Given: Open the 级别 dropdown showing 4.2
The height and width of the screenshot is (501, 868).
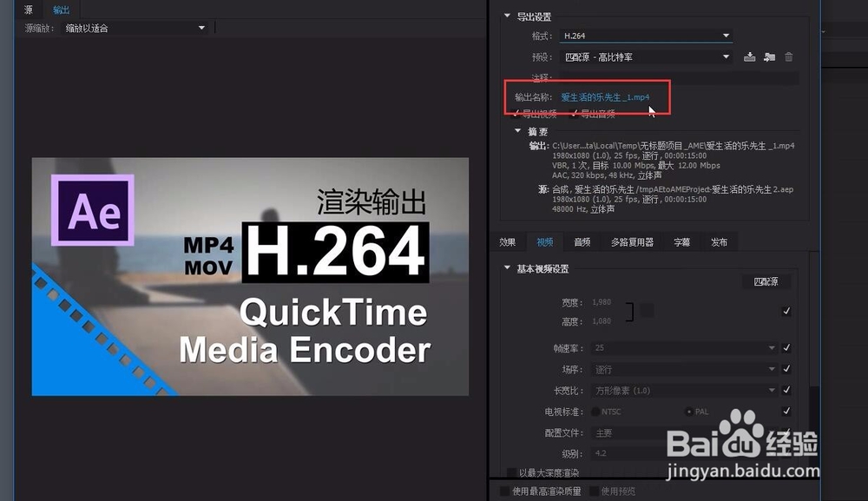Looking at the screenshot, I should pyautogui.click(x=684, y=453).
